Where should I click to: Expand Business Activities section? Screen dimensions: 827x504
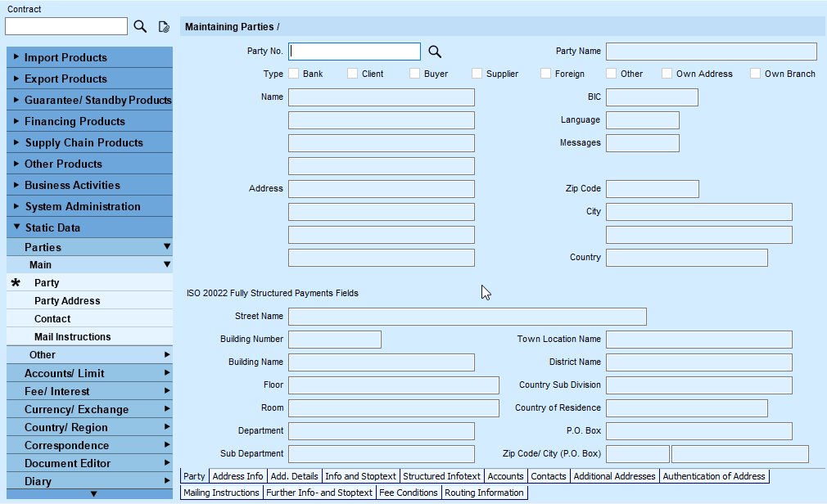(90, 185)
